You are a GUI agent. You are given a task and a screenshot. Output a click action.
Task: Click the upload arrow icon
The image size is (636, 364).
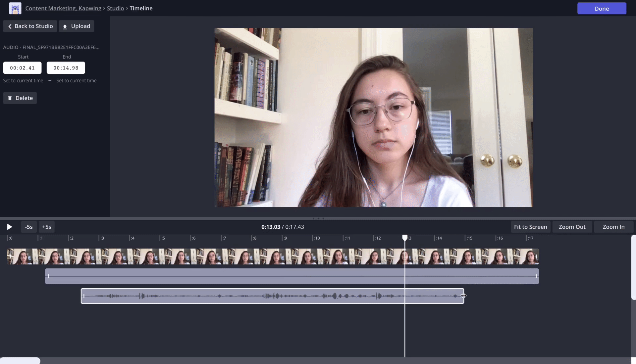point(65,26)
